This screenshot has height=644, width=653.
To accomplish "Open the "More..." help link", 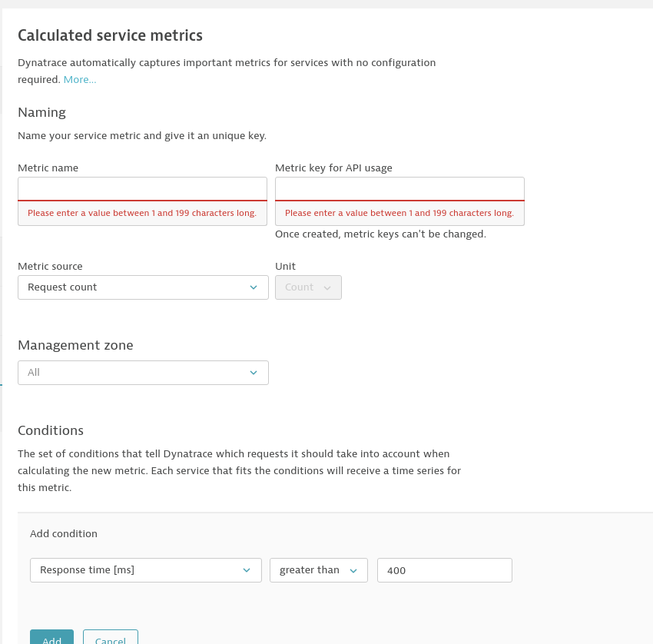I will pyautogui.click(x=80, y=80).
